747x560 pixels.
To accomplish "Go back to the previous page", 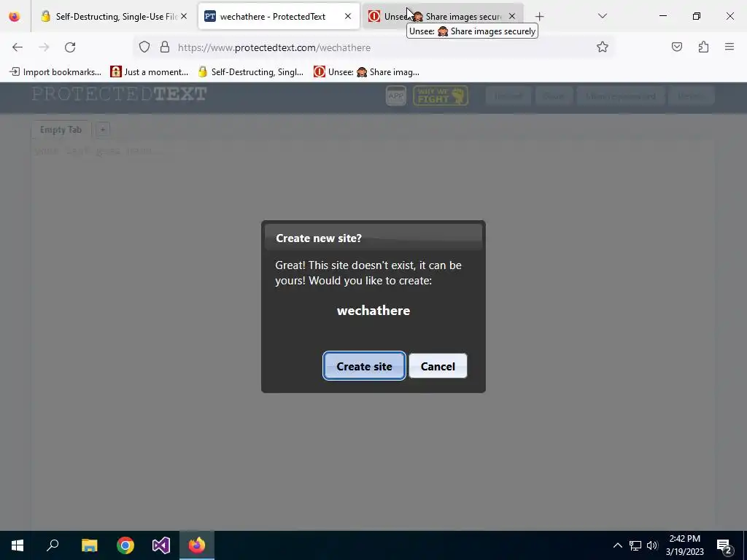I will (x=18, y=47).
